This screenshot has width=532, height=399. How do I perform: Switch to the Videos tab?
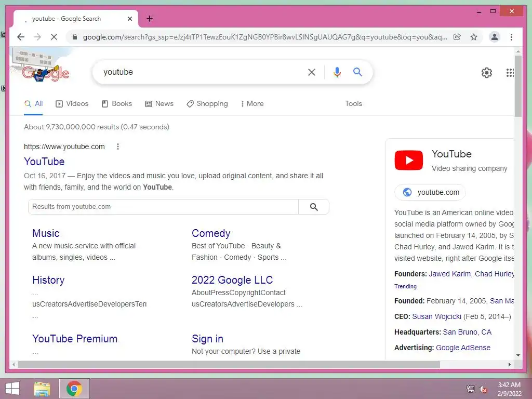[x=72, y=104]
